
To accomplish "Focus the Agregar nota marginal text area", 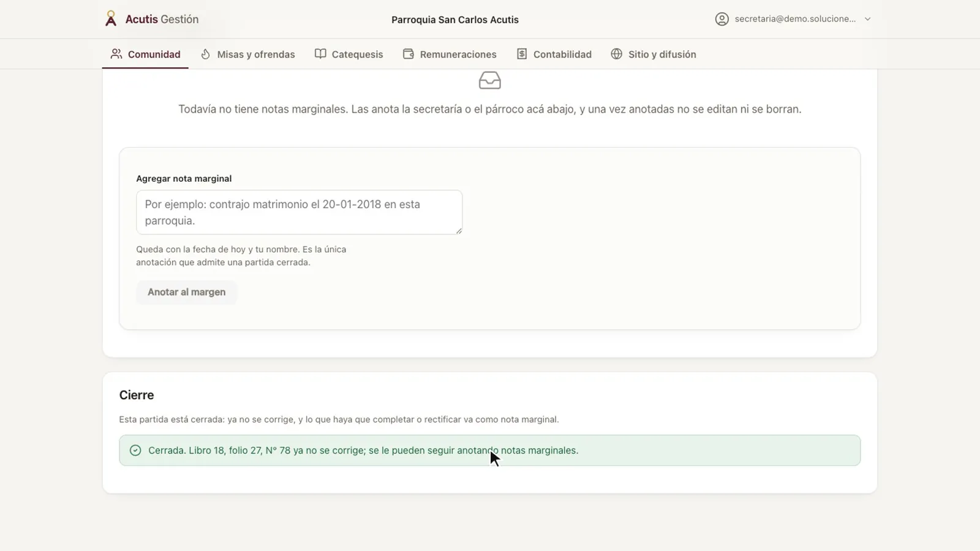I will point(300,212).
